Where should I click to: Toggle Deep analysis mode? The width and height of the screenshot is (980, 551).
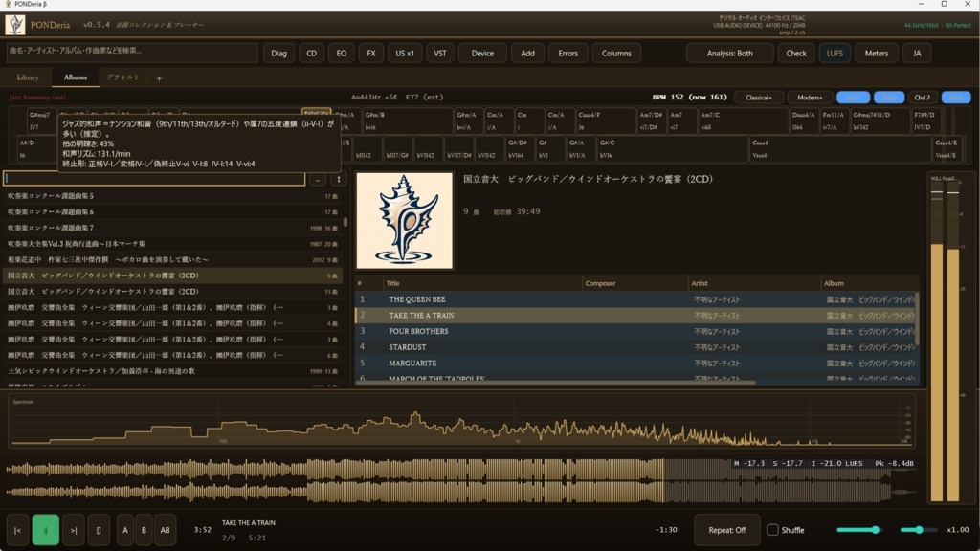click(x=889, y=98)
